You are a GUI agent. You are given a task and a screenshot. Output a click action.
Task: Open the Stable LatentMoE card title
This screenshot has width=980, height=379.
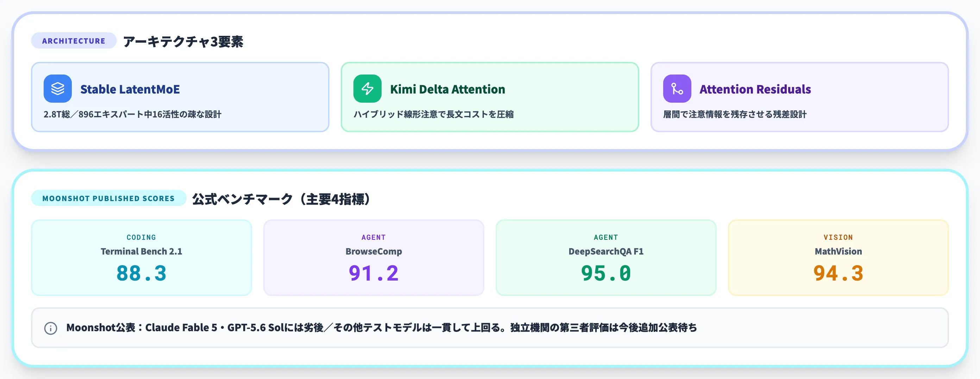pyautogui.click(x=130, y=89)
